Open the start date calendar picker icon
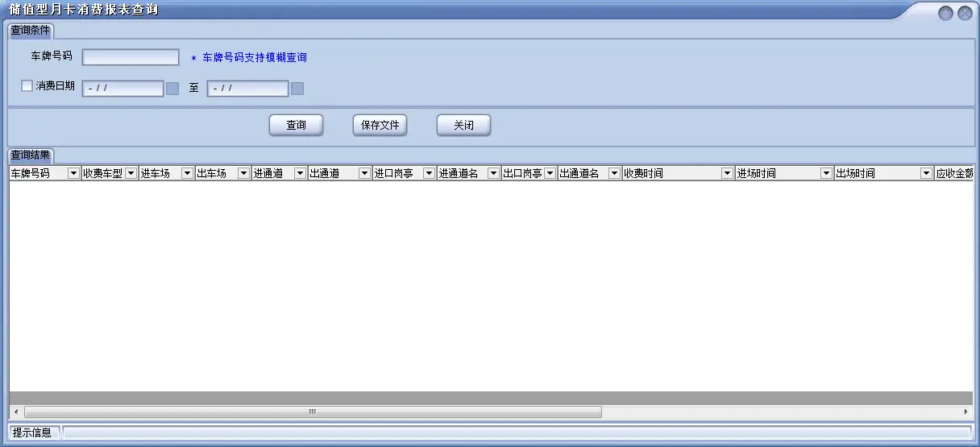This screenshot has width=980, height=447. click(x=172, y=89)
